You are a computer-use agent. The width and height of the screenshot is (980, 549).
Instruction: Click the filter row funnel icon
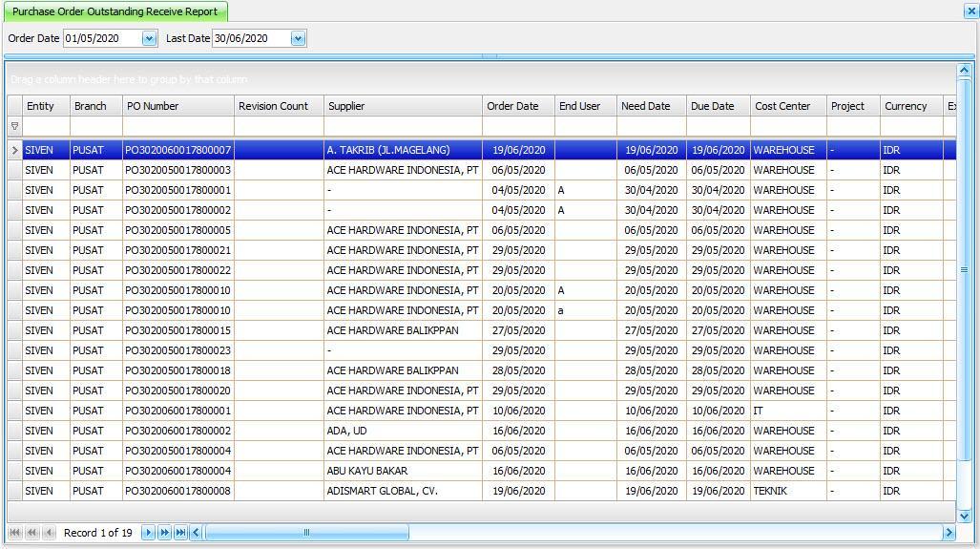(x=14, y=126)
